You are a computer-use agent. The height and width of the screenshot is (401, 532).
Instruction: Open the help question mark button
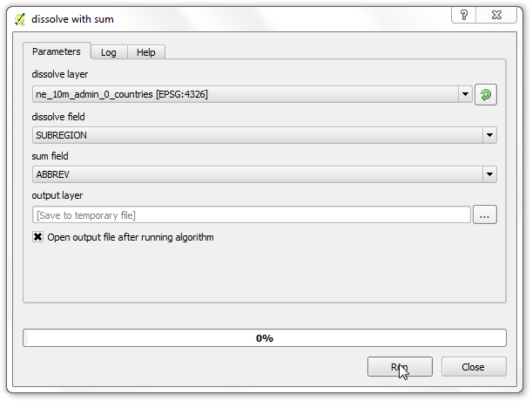tap(464, 15)
